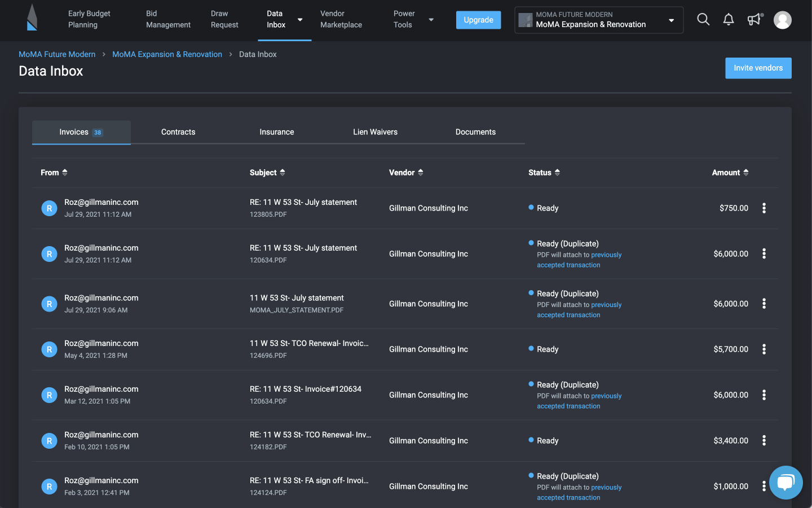Open the Vendor Marketplace menu
812x508 pixels.
341,19
